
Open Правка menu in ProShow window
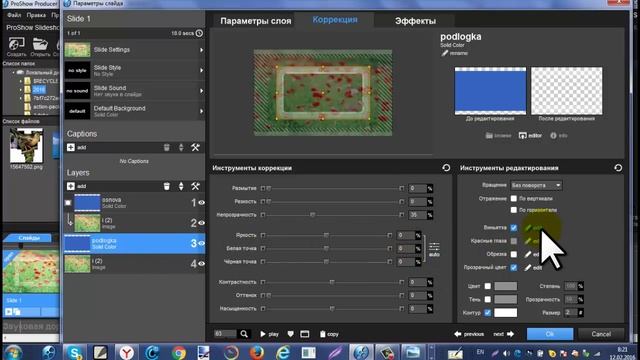pyautogui.click(x=36, y=15)
